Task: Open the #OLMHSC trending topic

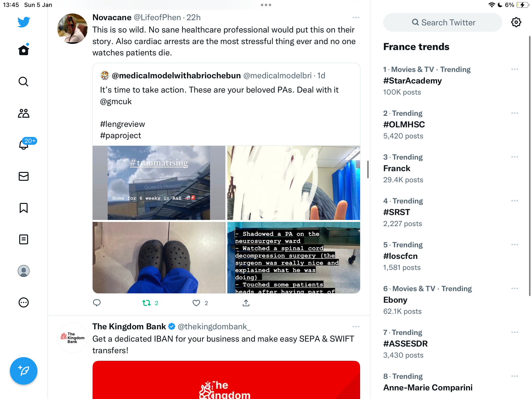Action: point(404,124)
